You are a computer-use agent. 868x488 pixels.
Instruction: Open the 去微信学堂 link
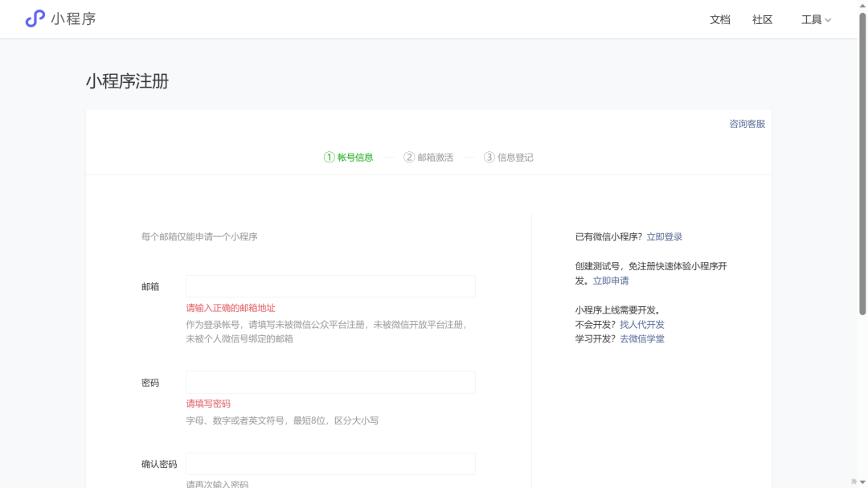point(641,338)
